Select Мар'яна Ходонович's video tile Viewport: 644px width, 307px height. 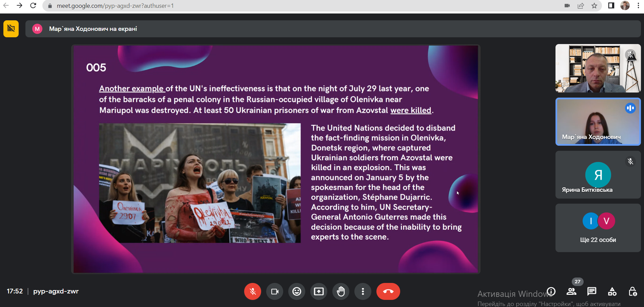click(598, 122)
